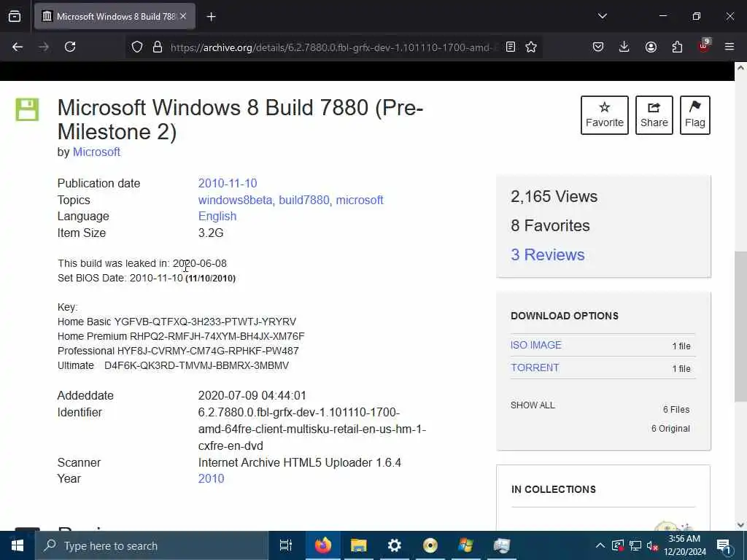Select the Ultimate product key text
Viewport: 747px width, 560px height.
[196, 366]
